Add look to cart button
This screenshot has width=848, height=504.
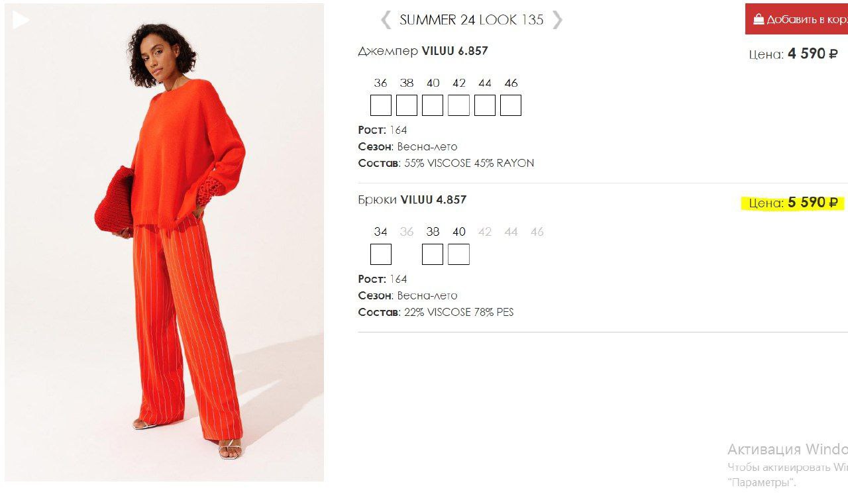coord(796,19)
